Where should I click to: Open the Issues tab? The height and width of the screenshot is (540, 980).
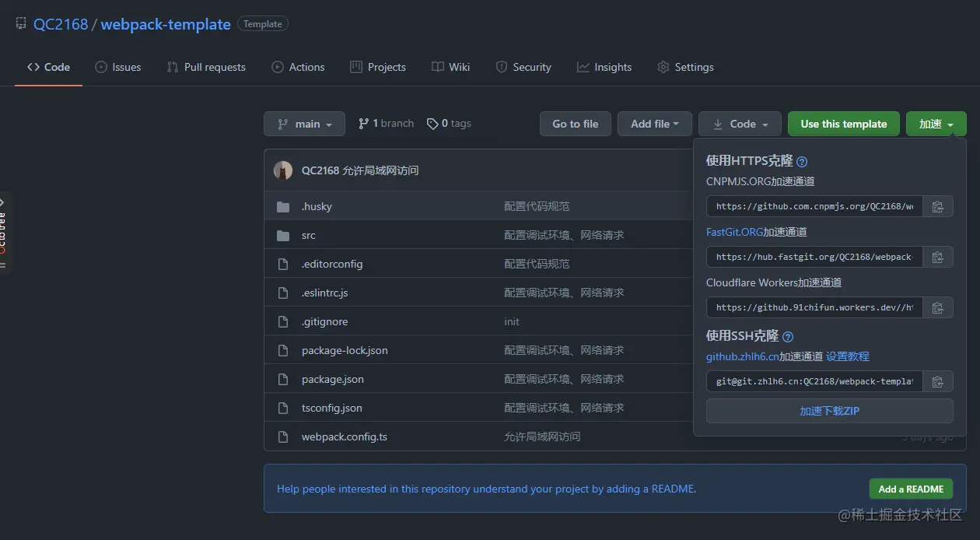pyautogui.click(x=118, y=67)
